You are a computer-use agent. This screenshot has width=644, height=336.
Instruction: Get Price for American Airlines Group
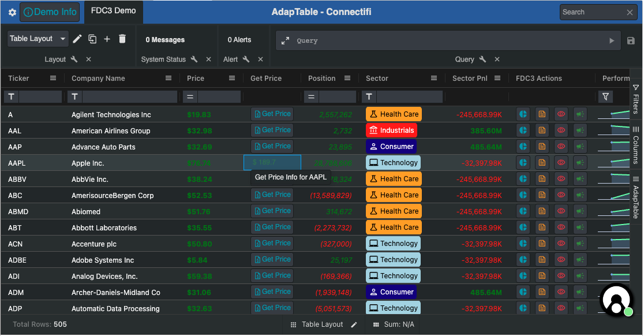tap(272, 130)
